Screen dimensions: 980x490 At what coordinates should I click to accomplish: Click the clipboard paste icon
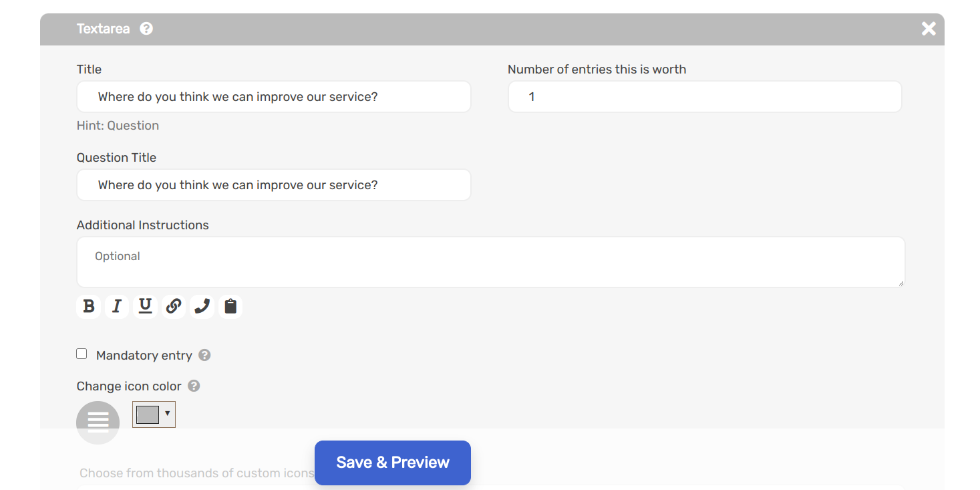point(230,306)
